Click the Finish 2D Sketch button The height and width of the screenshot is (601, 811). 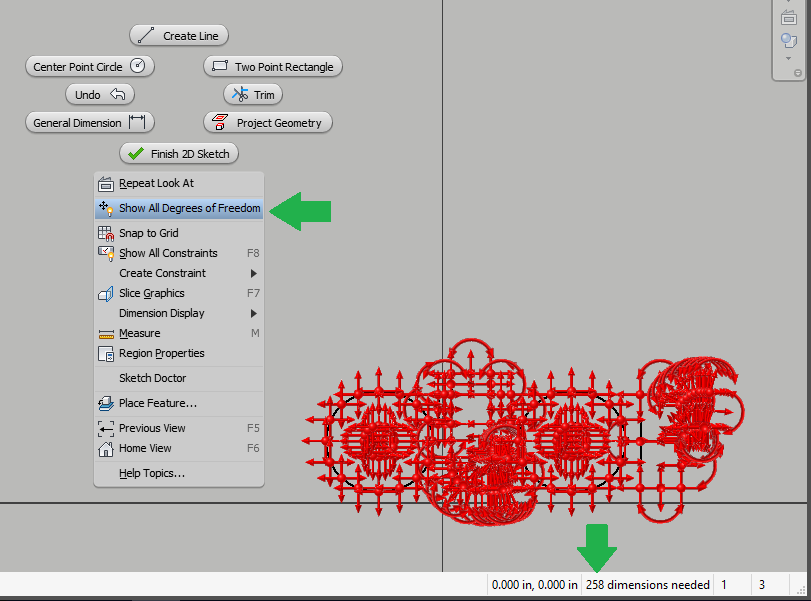(x=178, y=153)
